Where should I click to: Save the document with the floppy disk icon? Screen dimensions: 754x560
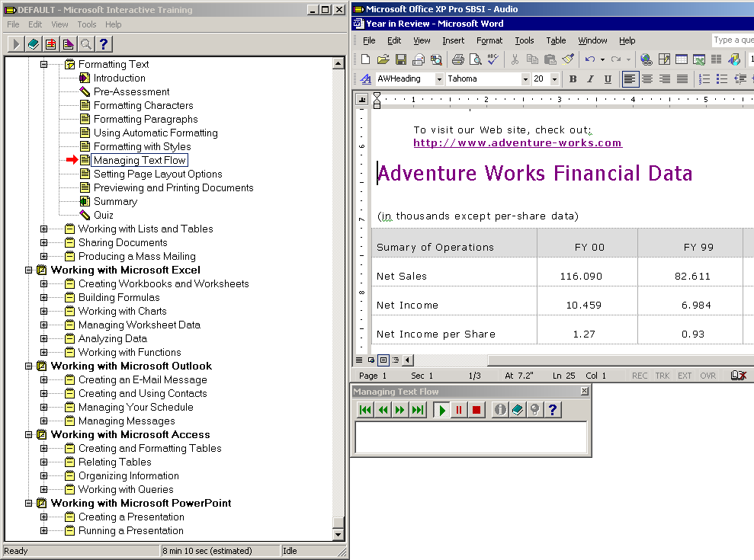coord(401,59)
